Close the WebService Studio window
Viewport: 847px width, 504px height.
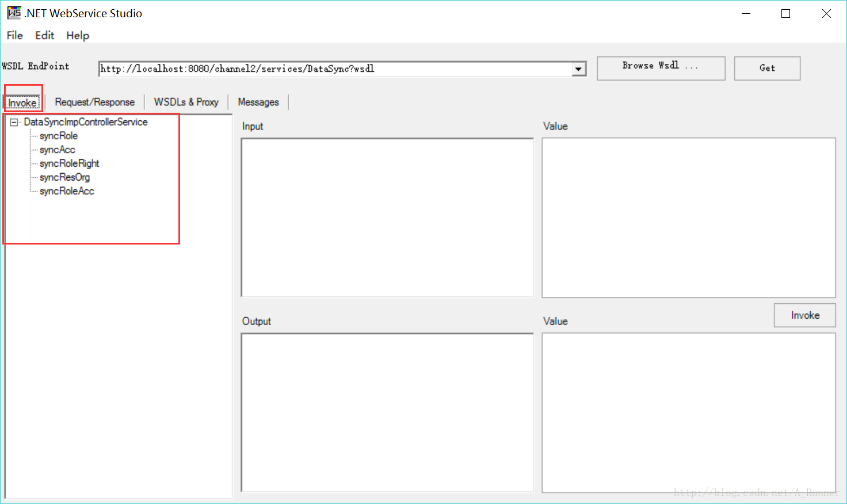click(826, 13)
